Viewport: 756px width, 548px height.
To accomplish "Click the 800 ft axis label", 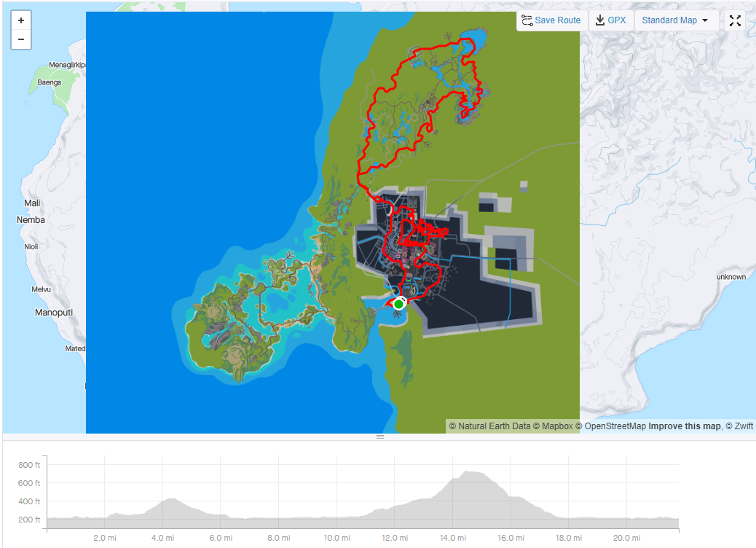I will pos(29,465).
